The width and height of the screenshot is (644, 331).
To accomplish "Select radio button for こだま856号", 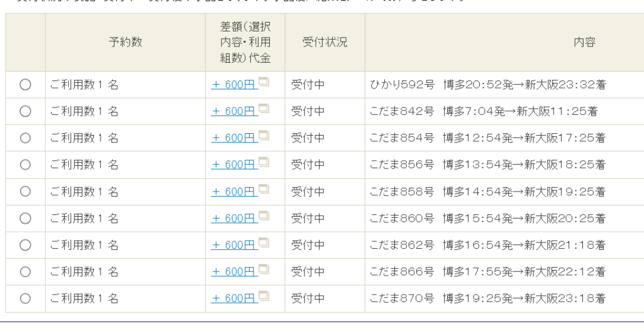I will click(25, 165).
